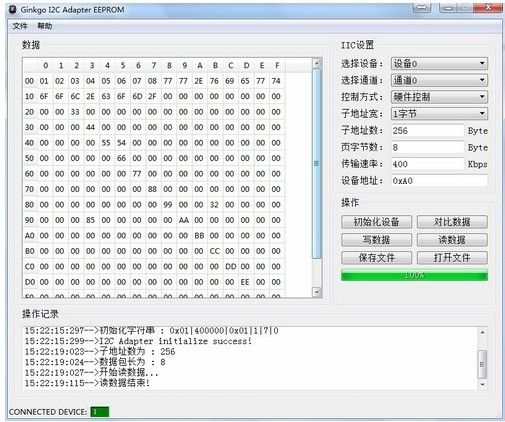Click the 子地址数 field containing 256
This screenshot has width=505, height=422.
click(428, 130)
